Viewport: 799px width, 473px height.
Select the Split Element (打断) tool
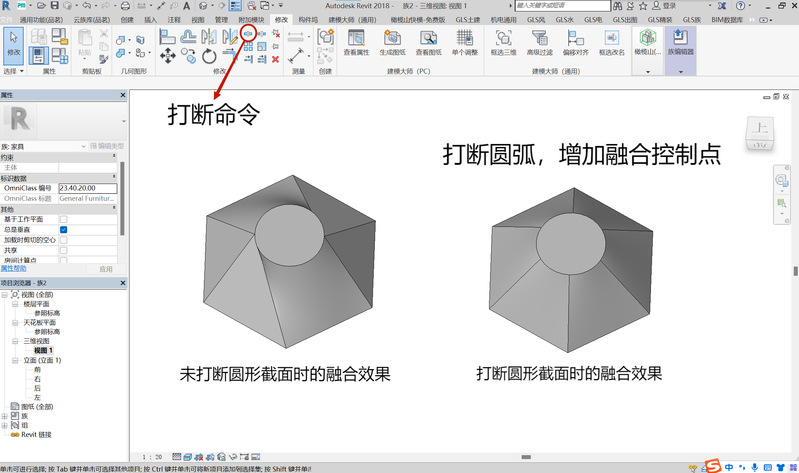(248, 34)
